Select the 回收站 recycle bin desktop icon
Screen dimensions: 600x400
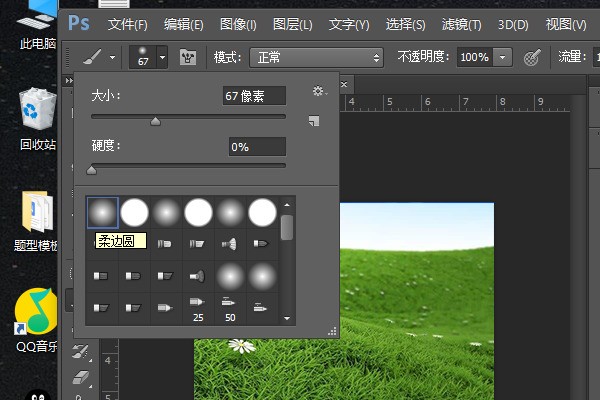tap(38, 119)
